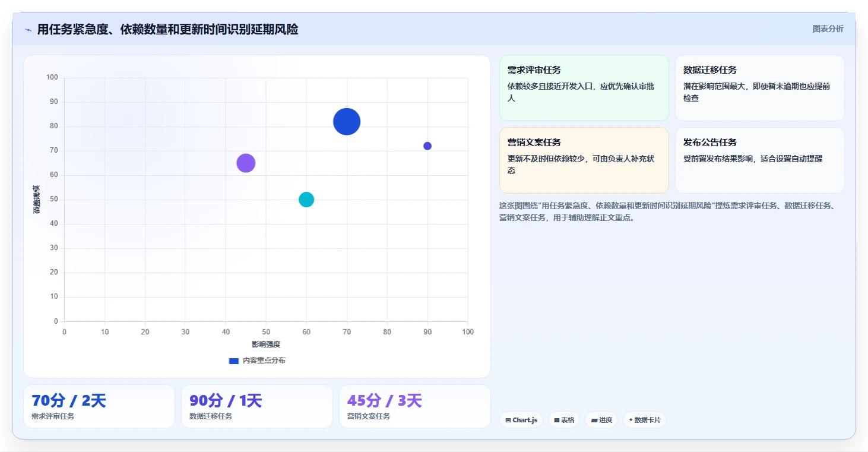The height and width of the screenshot is (452, 868).
Task: Click the 发布公告任务 card title
Action: (x=710, y=143)
